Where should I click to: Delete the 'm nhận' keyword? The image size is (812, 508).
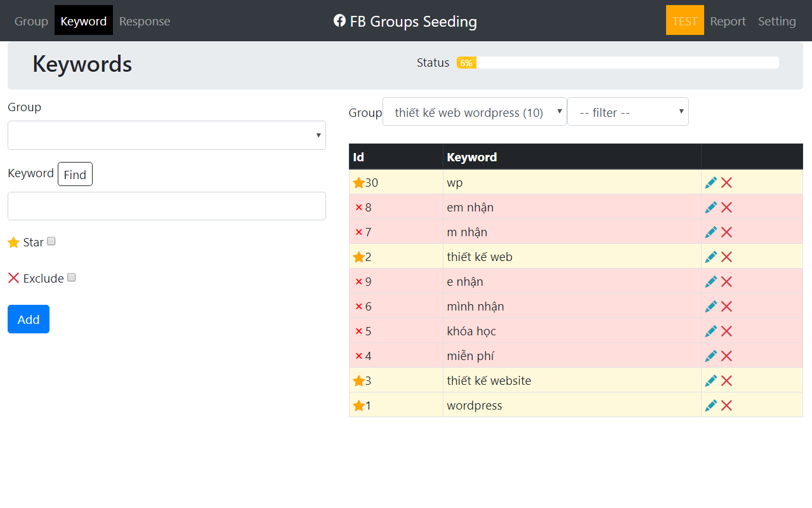click(x=727, y=232)
